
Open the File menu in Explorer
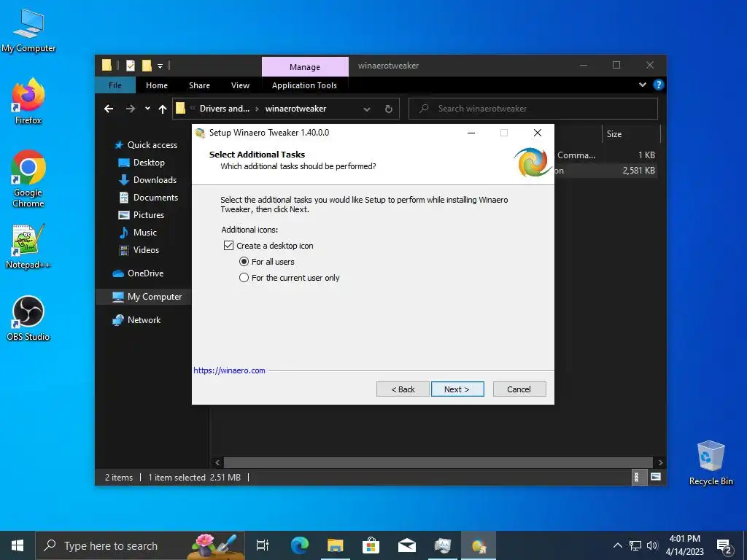pyautogui.click(x=115, y=85)
